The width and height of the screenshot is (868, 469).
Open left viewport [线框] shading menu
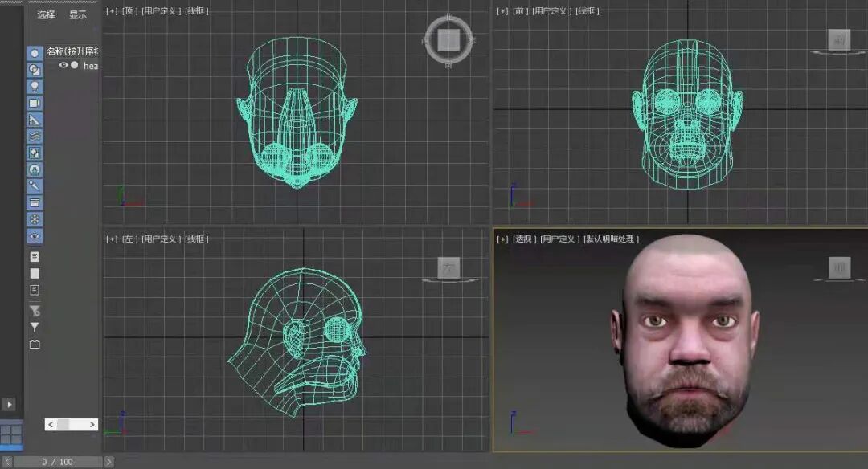click(197, 239)
